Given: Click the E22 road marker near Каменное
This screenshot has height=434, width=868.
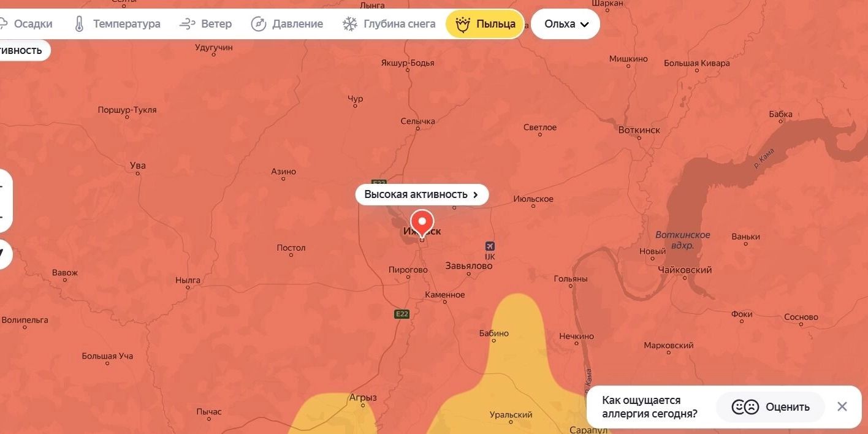Looking at the screenshot, I should (401, 314).
